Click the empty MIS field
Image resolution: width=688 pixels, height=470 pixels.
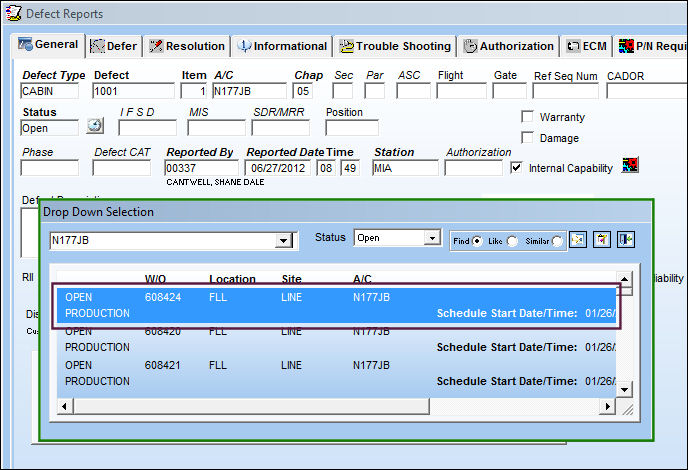tap(216, 128)
